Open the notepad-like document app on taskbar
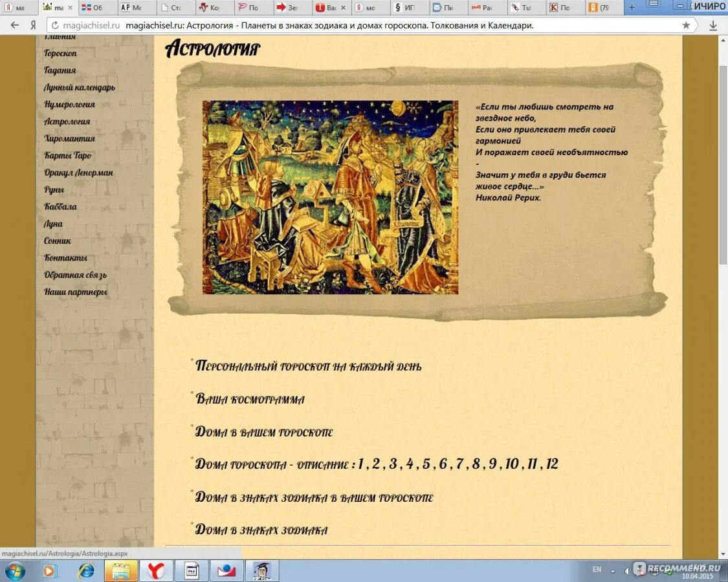728x582 pixels. pos(192,571)
